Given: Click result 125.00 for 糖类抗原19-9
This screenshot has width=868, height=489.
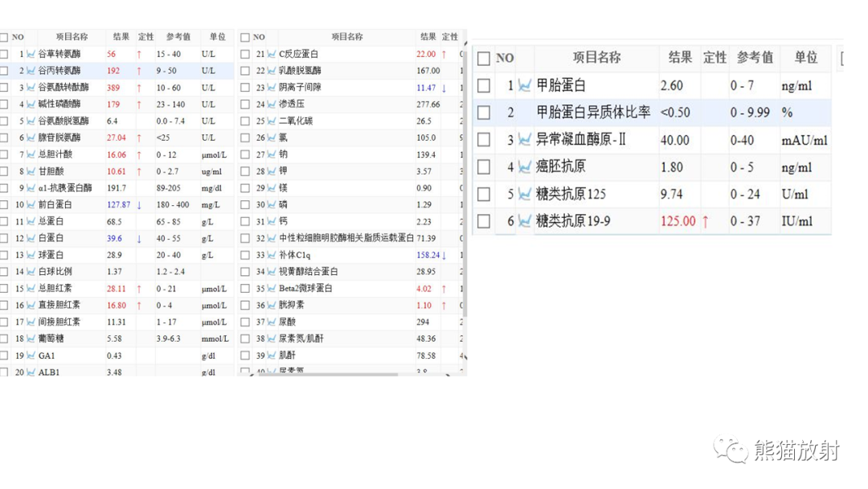Looking at the screenshot, I should (678, 221).
